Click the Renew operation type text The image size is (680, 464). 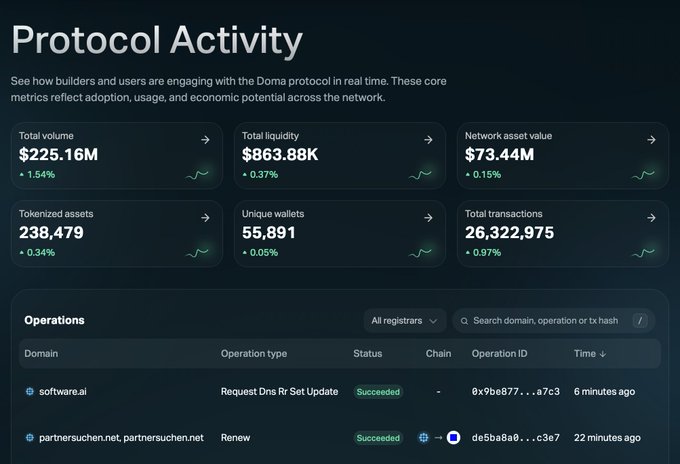pos(235,438)
